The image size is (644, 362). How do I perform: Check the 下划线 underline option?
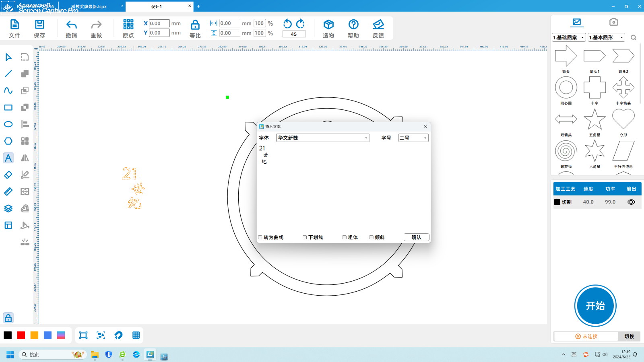click(x=305, y=237)
